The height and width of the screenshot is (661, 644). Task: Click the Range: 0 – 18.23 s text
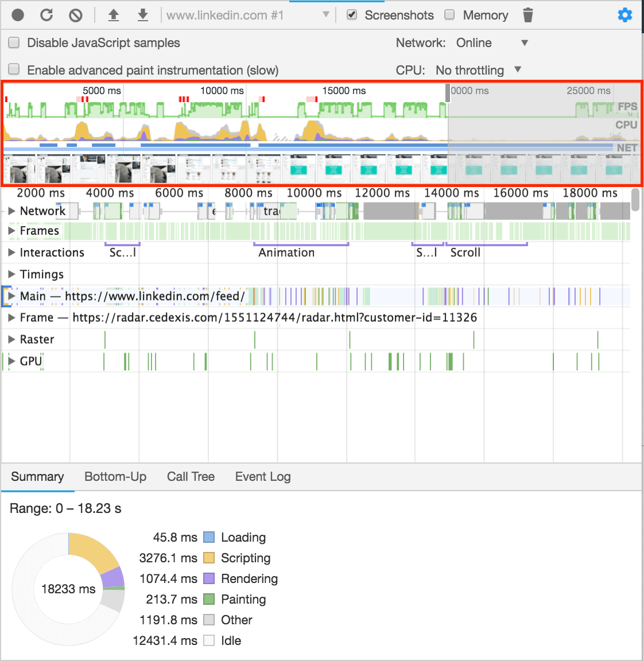(65, 508)
